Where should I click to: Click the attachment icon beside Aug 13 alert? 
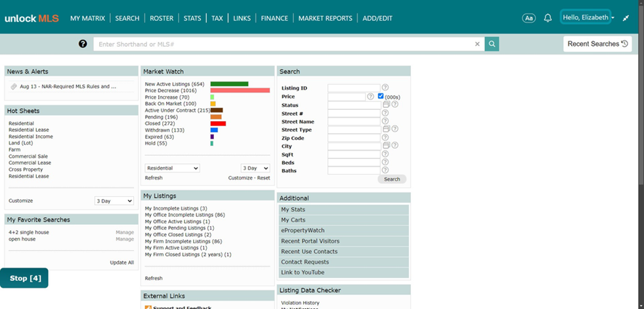[14, 87]
